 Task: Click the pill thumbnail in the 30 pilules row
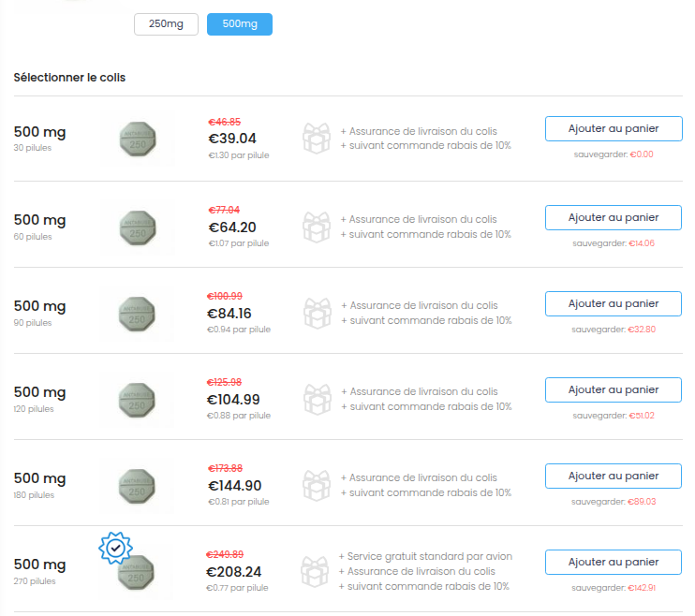137,139
